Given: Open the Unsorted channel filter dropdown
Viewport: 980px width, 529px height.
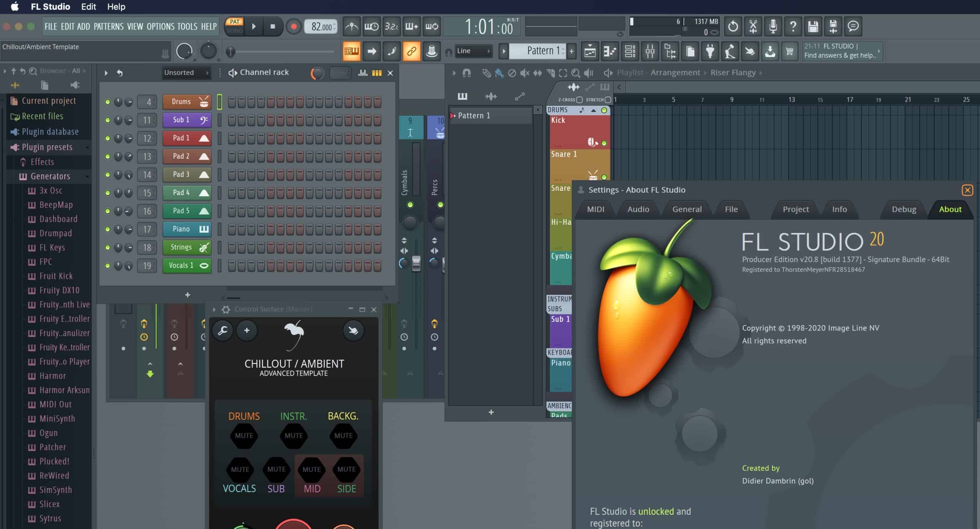Looking at the screenshot, I should tap(186, 73).
